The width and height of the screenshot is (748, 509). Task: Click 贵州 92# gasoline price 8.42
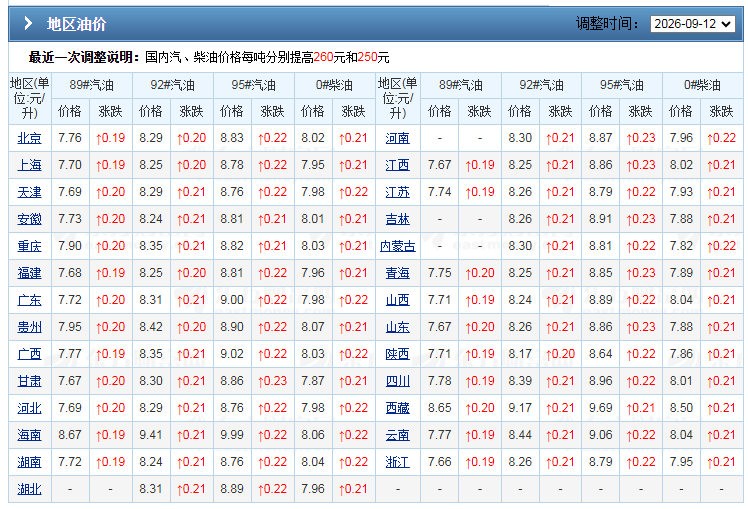coord(151,327)
